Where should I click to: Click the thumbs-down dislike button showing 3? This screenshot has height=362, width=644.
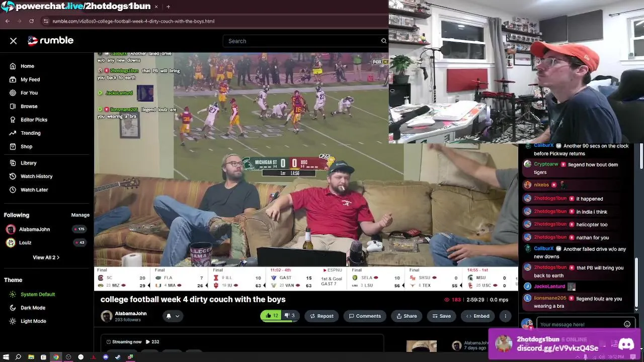coord(289,316)
